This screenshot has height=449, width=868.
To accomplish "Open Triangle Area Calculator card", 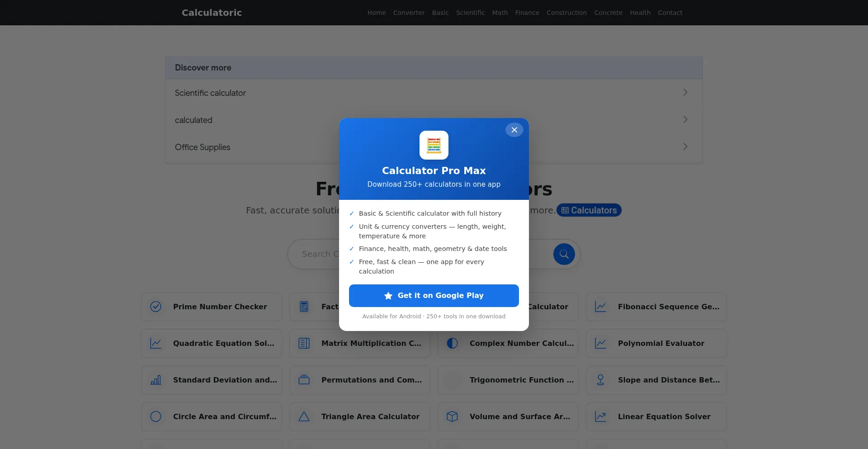I will click(x=360, y=416).
